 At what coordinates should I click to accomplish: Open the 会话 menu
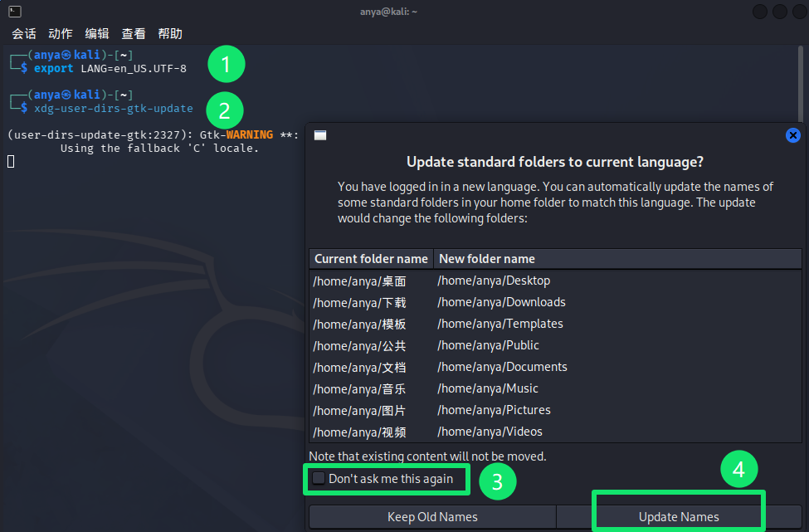pos(24,34)
